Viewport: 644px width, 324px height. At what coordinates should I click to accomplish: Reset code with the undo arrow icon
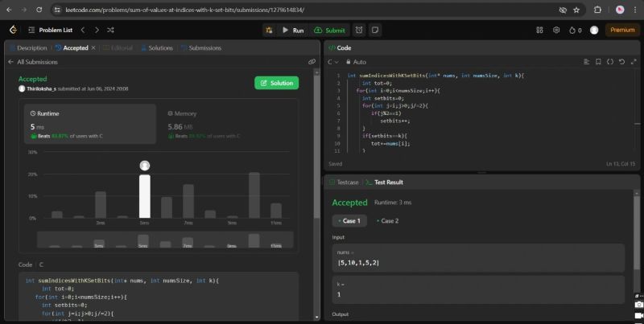[x=621, y=62]
